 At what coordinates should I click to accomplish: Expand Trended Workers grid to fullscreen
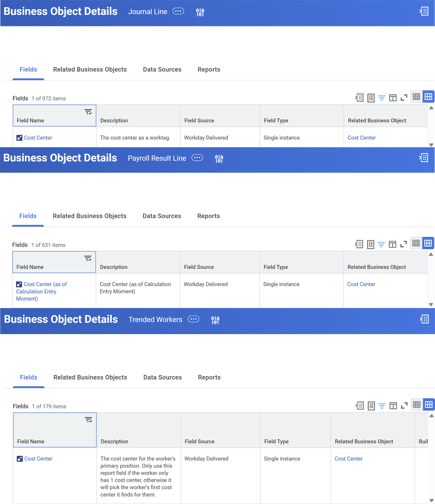(404, 406)
